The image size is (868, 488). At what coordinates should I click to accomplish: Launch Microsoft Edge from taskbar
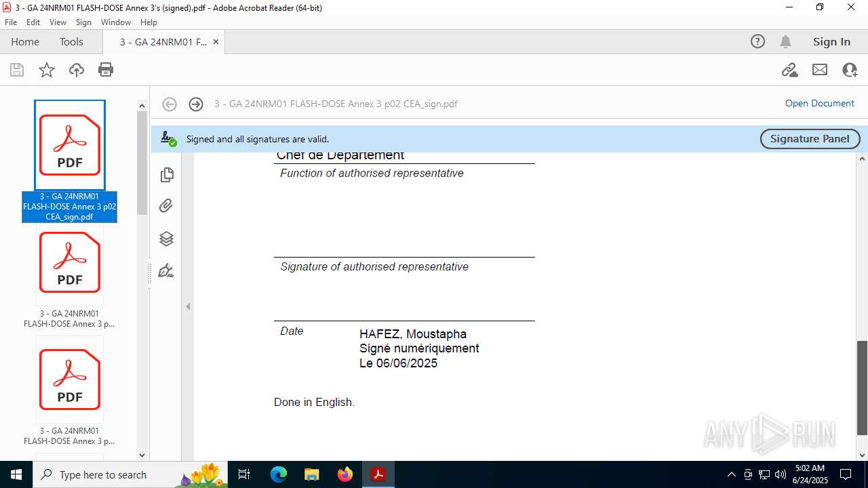click(279, 474)
